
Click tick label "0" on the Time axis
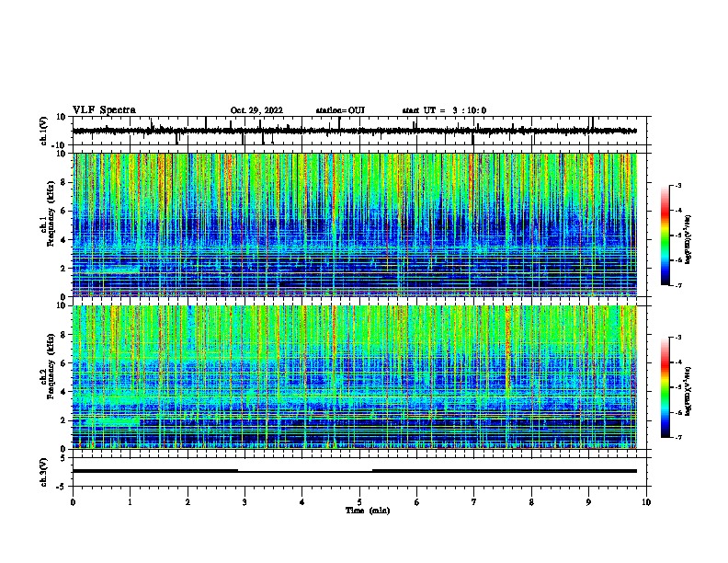coord(73,502)
